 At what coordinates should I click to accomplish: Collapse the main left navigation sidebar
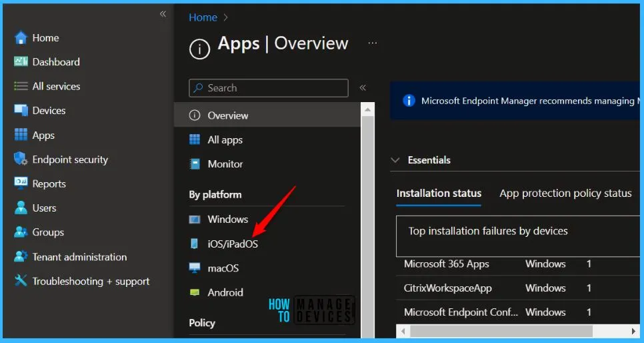(163, 14)
